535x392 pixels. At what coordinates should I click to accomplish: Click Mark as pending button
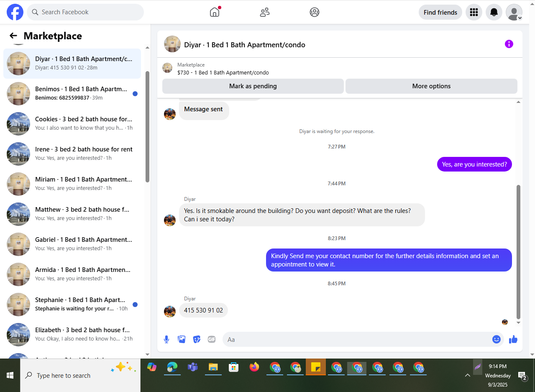(x=253, y=86)
